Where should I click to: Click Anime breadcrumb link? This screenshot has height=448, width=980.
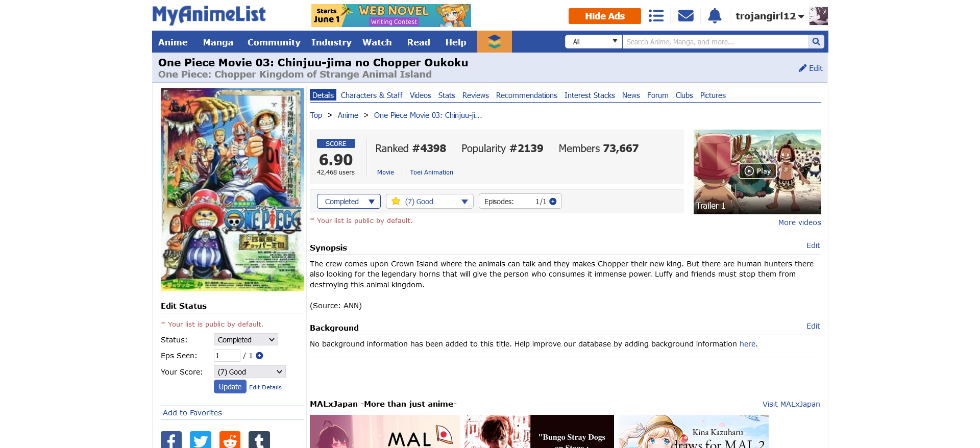pos(348,115)
